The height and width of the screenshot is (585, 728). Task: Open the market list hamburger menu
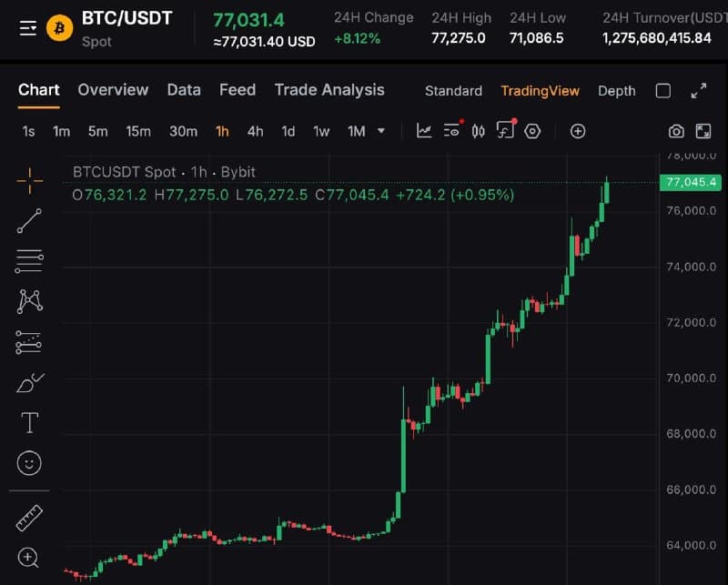28,28
